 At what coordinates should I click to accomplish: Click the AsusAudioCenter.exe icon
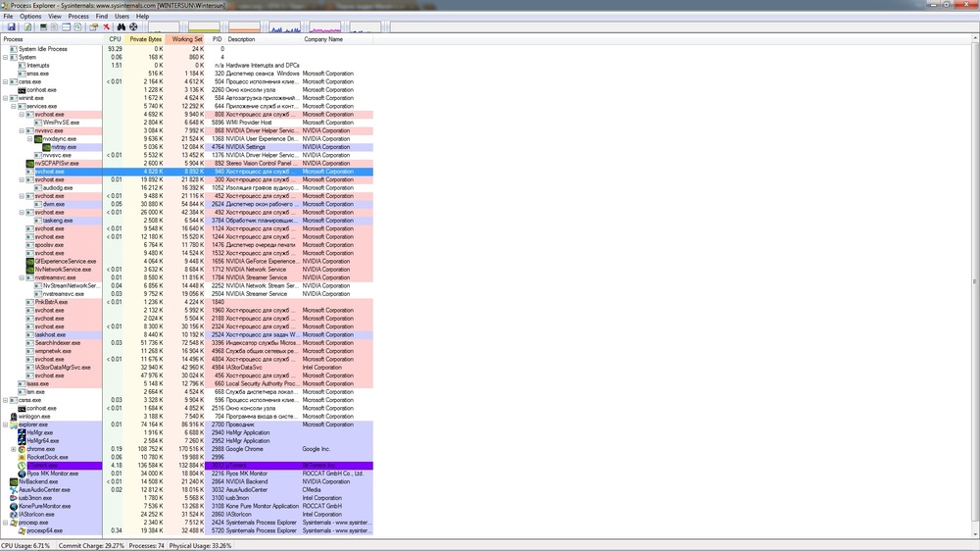pos(14,489)
